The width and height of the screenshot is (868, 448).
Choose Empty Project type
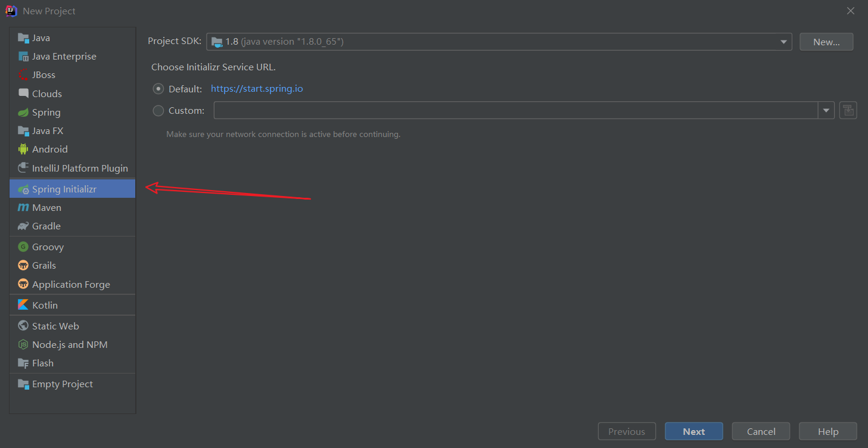click(x=73, y=384)
